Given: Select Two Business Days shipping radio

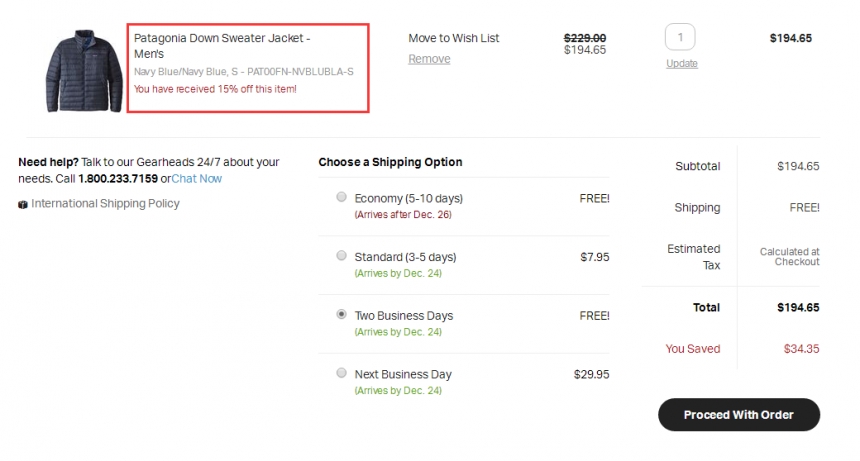Looking at the screenshot, I should click(341, 314).
